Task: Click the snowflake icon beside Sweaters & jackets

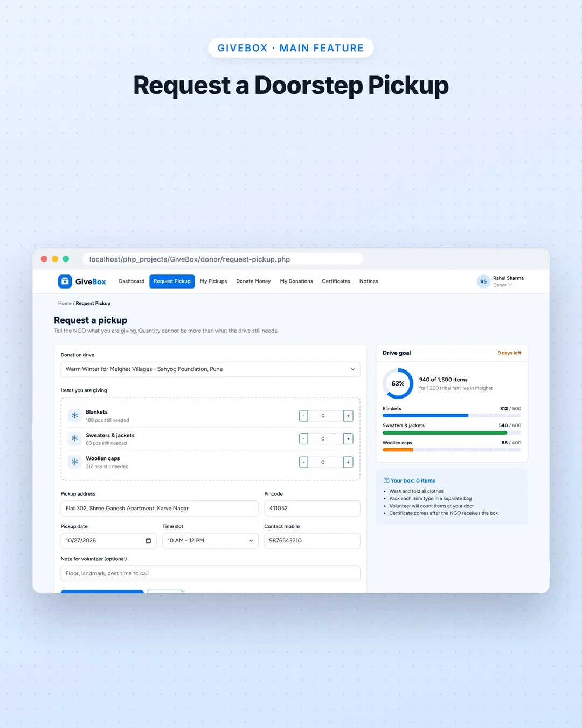Action: pyautogui.click(x=75, y=438)
